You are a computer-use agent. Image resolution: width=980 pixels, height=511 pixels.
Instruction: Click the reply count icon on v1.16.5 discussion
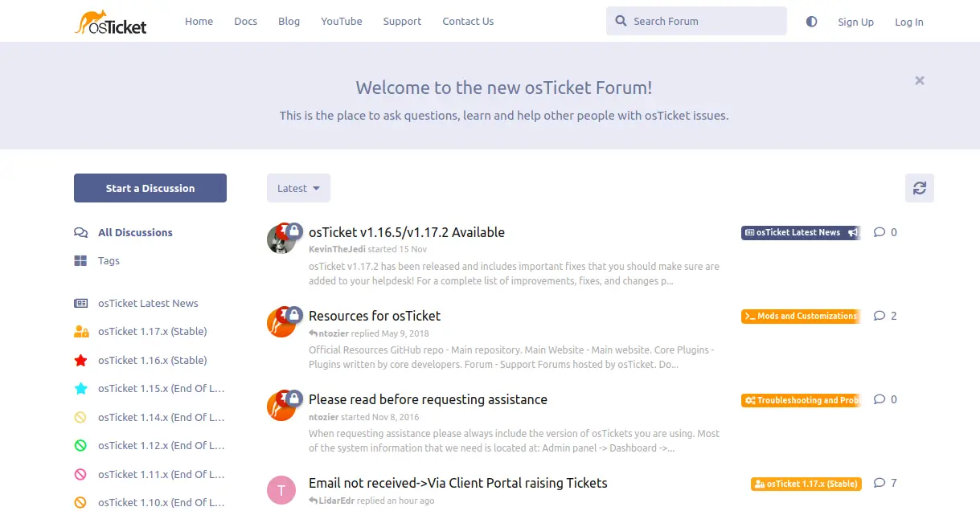click(880, 232)
